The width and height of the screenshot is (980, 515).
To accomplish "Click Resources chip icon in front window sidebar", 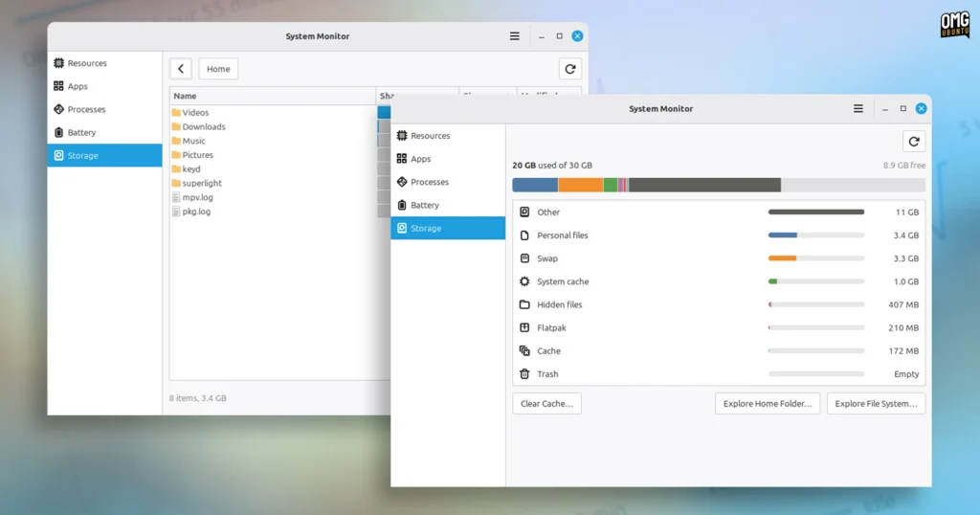I will 402,136.
